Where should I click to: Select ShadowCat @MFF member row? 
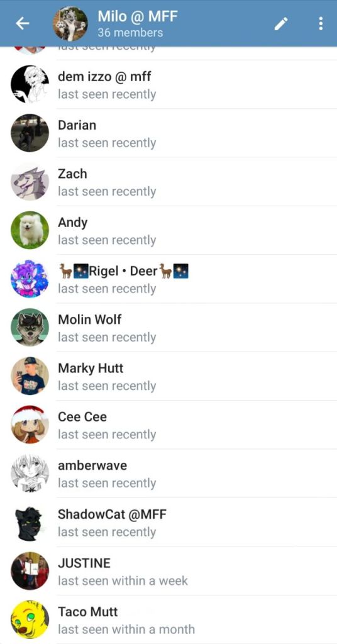click(168, 522)
